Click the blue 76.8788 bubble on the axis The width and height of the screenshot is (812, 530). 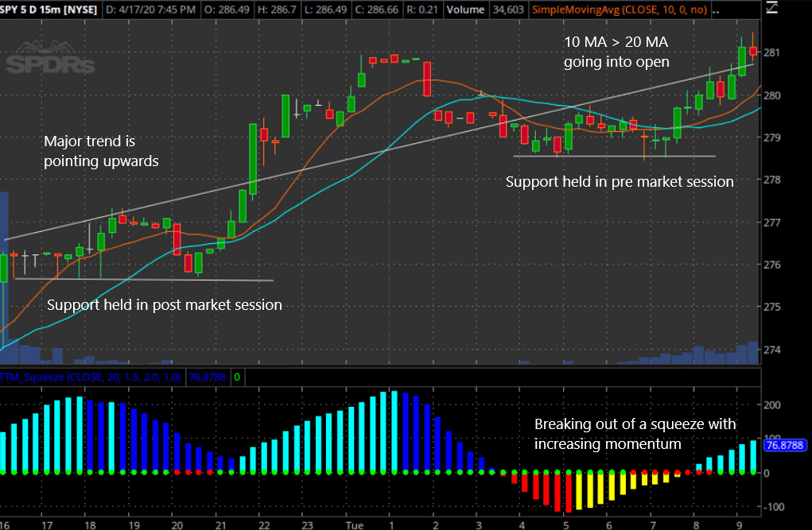pos(784,445)
